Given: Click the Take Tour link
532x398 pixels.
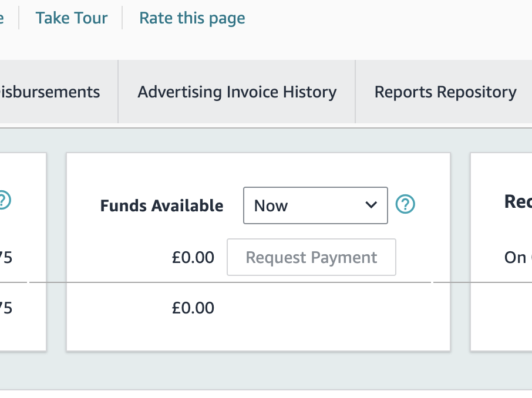Looking at the screenshot, I should click(x=72, y=18).
